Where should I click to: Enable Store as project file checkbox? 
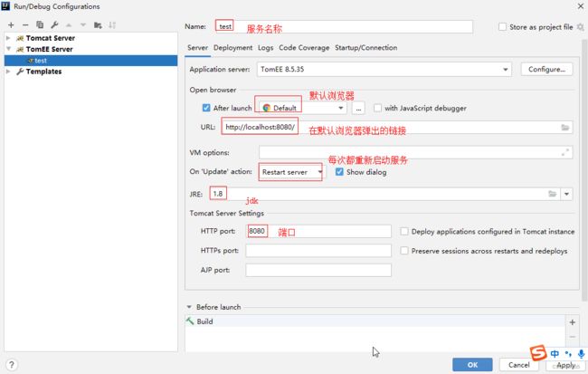(x=502, y=27)
